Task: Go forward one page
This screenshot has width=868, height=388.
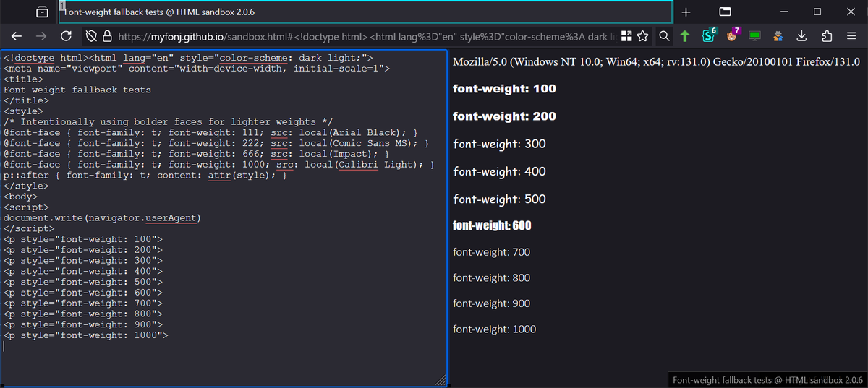Action: click(x=41, y=36)
